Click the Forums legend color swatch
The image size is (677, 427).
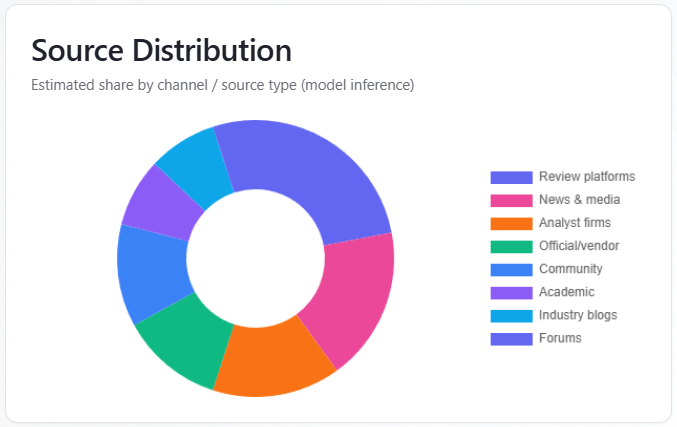tap(510, 338)
